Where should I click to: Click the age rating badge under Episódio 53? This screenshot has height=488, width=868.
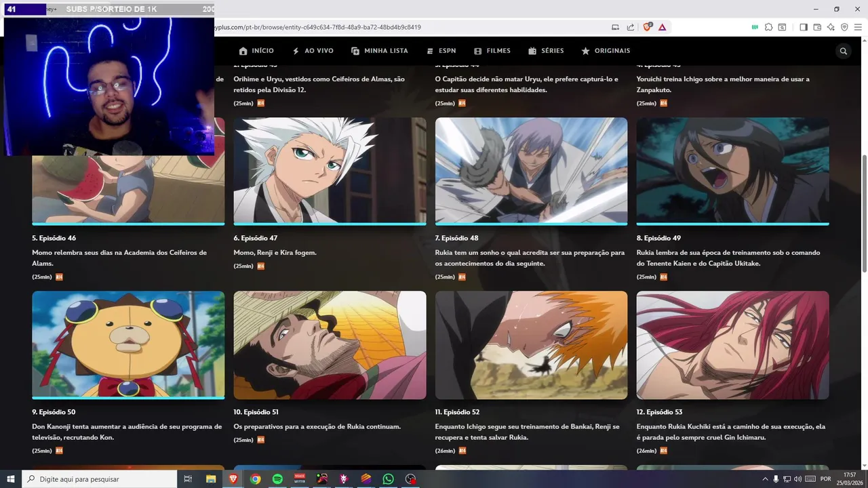point(663,451)
